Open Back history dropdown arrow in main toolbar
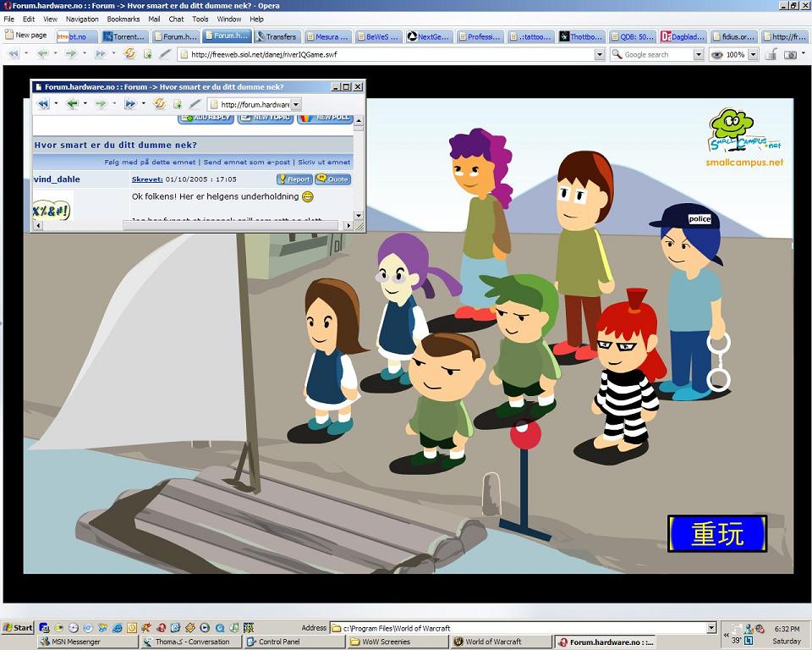This screenshot has width=812, height=650. click(x=56, y=54)
